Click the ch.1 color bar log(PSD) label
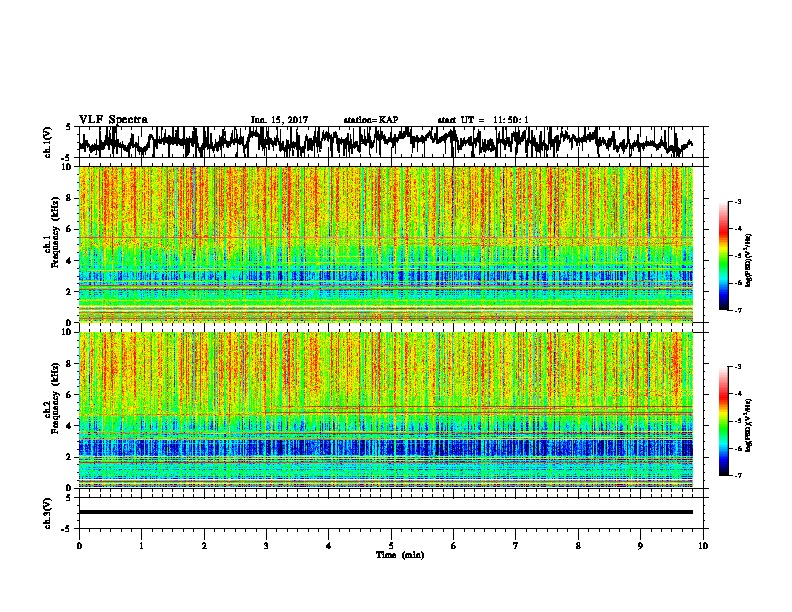This screenshot has width=792, height=612. (x=749, y=261)
